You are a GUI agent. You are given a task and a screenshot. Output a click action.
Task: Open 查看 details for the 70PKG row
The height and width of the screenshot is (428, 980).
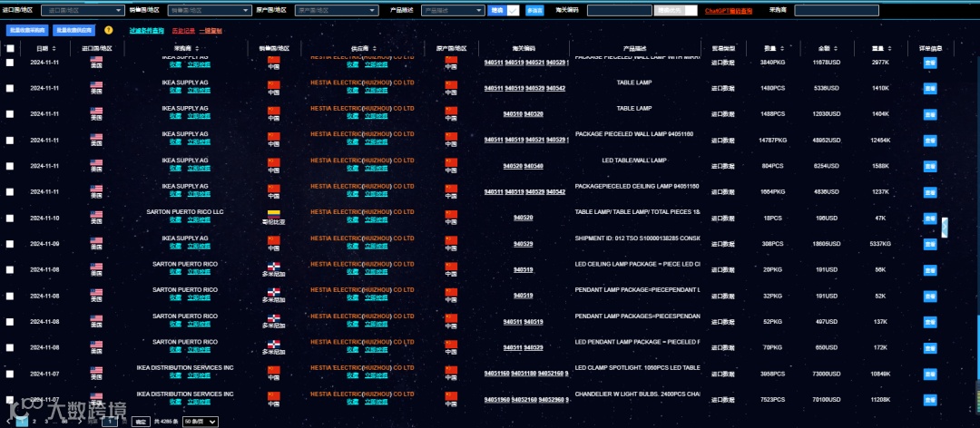coord(930,348)
